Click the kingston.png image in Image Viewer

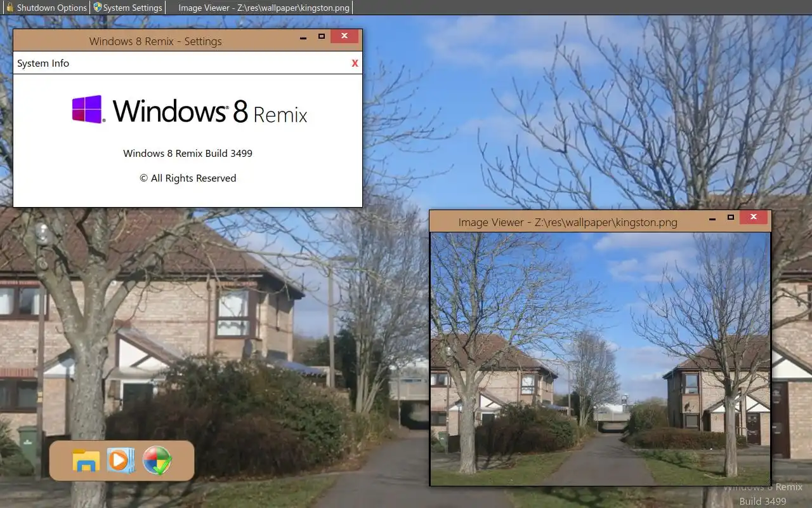(600, 359)
